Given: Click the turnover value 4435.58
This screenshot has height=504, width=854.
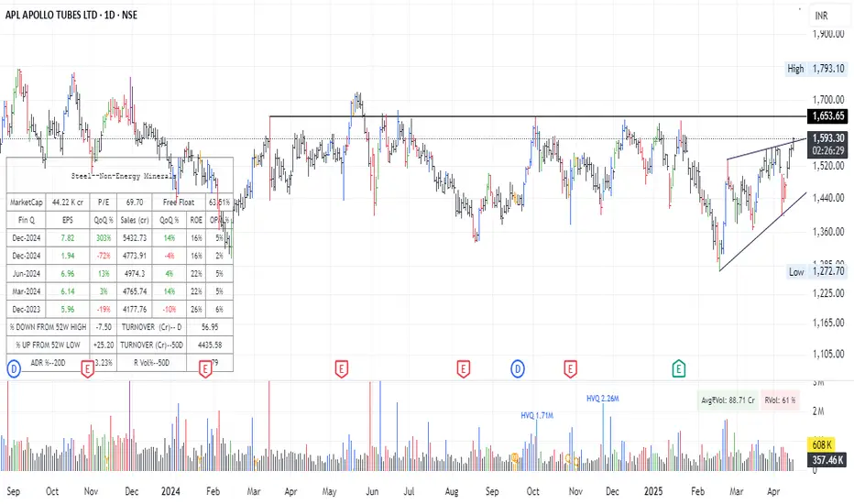Looking at the screenshot, I should tap(210, 345).
